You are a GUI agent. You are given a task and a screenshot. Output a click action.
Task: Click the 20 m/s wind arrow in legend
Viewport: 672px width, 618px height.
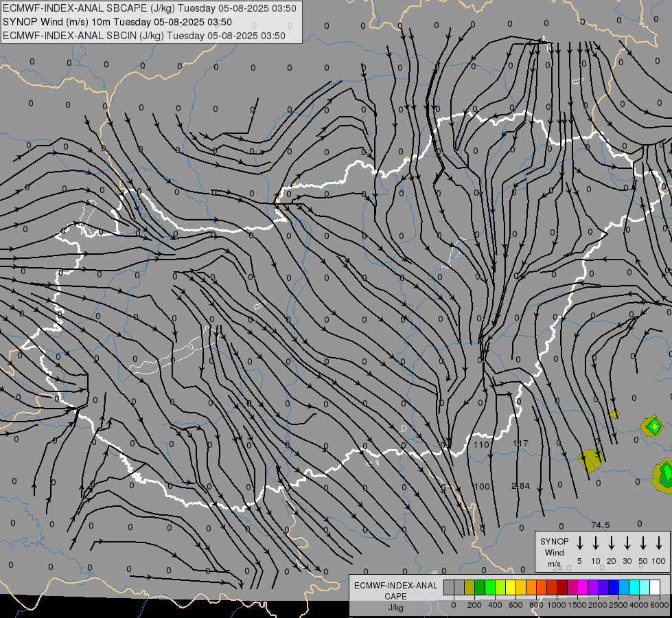pos(612,542)
